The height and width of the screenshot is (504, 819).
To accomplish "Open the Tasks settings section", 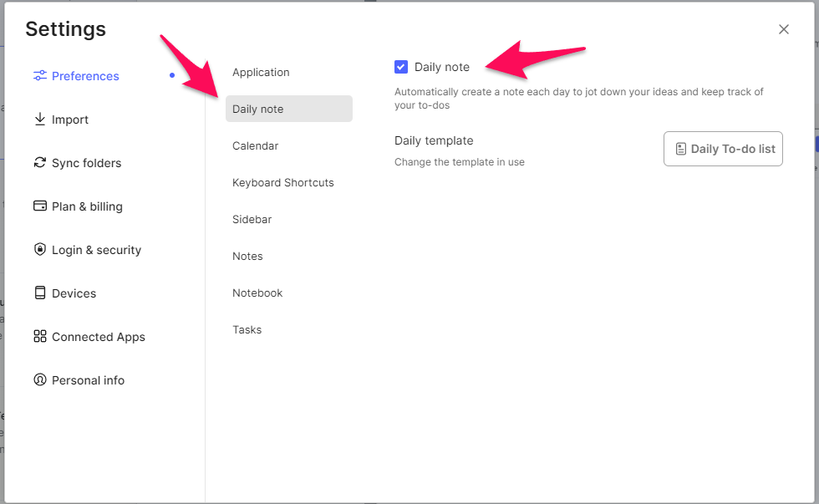I will tap(247, 329).
